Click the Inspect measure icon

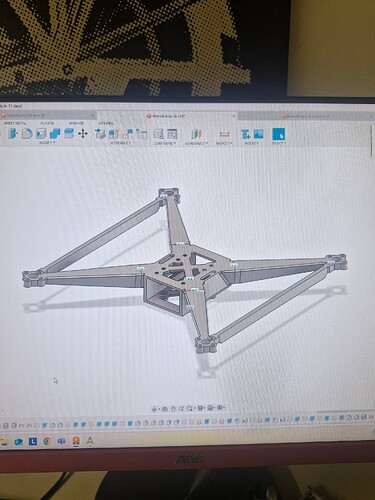point(224,135)
